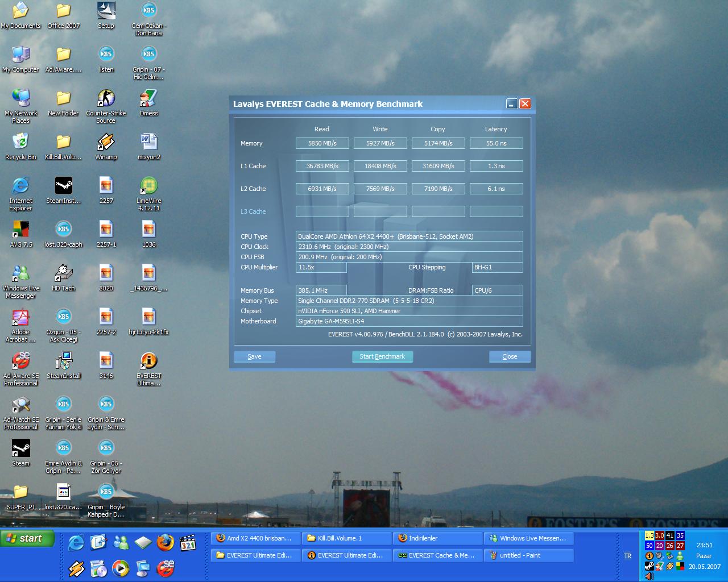Select the SUPER_PI folder icon
The width and height of the screenshot is (728, 582).
pyautogui.click(x=20, y=497)
